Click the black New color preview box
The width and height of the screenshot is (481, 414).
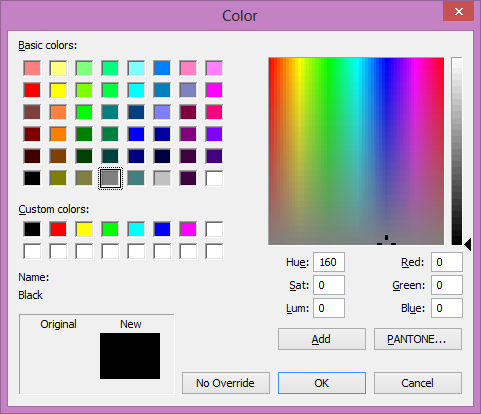[x=130, y=356]
